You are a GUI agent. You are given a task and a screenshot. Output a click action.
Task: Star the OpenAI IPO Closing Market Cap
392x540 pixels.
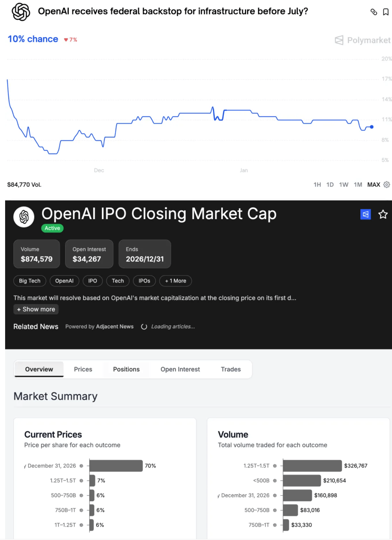[x=383, y=214]
